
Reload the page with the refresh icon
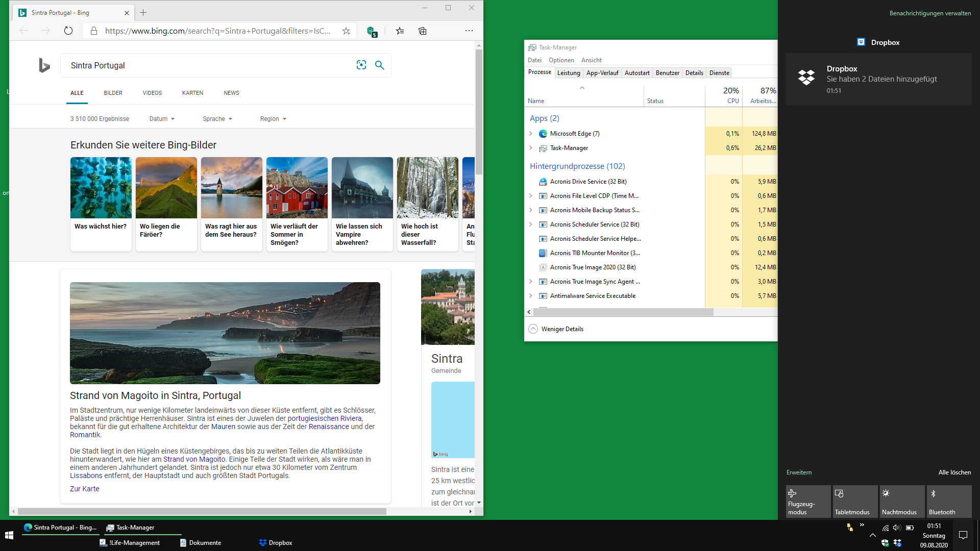(68, 31)
